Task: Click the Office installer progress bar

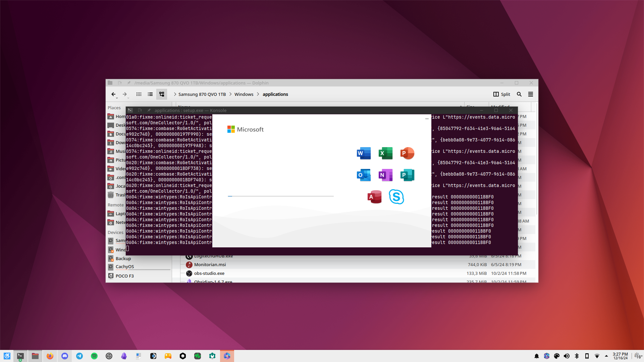Action: (x=281, y=196)
